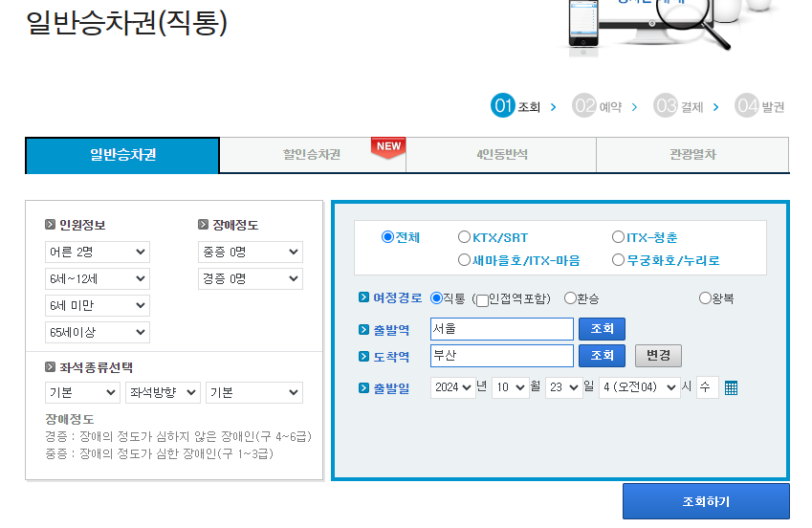Click the NEW ribbon badge

click(388, 147)
